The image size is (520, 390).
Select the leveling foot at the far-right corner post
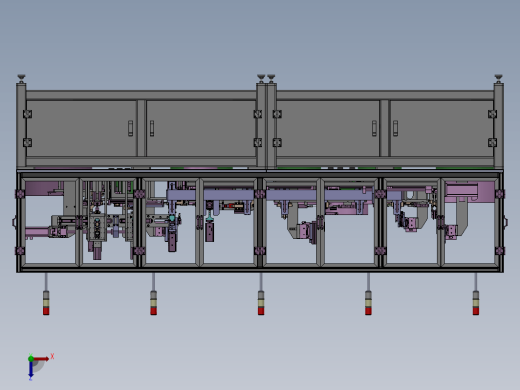498,79
